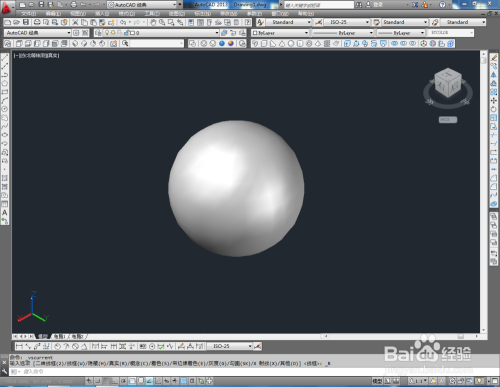Open the Table Style icon
Screen dimensions: 500x387
point(376,22)
